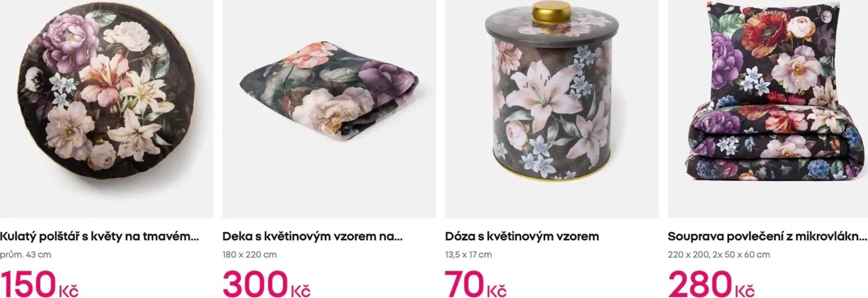The height and width of the screenshot is (298, 868).
Task: Click the '220 x 200, 2x 50 x 60 cm' size text
Action: [719, 254]
